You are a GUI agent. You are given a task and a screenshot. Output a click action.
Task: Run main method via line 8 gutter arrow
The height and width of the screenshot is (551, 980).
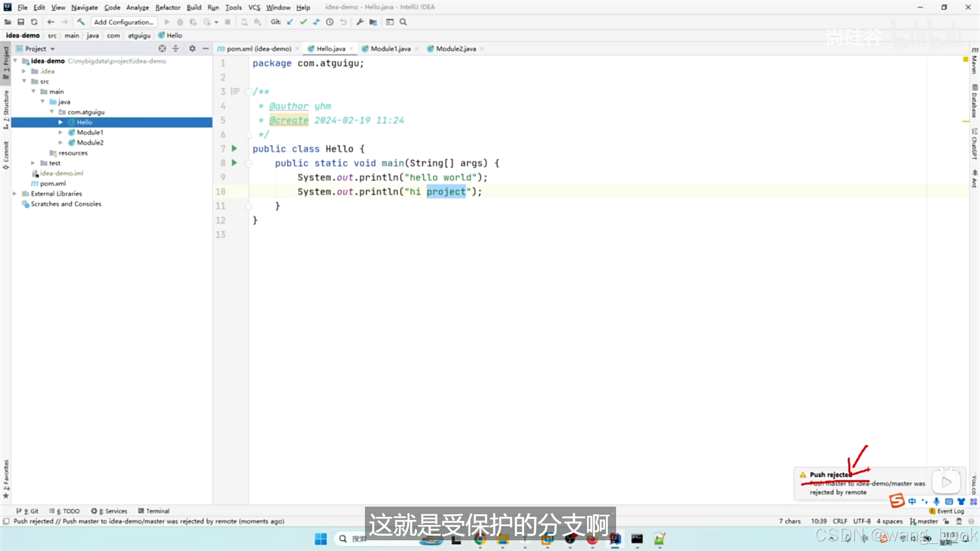pyautogui.click(x=234, y=163)
